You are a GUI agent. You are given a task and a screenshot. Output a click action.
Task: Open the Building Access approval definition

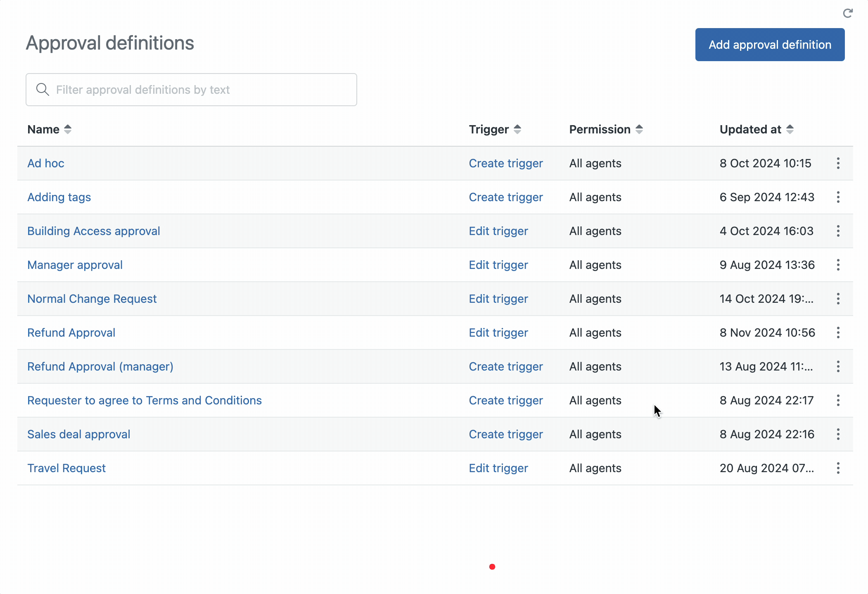[94, 231]
